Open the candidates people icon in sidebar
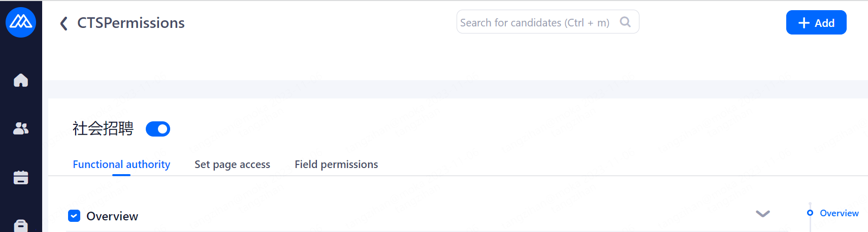The height and width of the screenshot is (232, 868). [21, 128]
